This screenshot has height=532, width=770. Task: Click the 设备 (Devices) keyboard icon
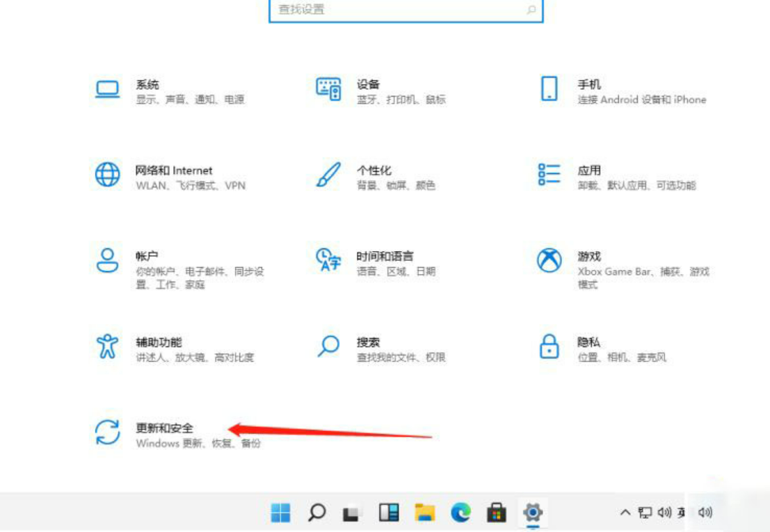pos(328,89)
